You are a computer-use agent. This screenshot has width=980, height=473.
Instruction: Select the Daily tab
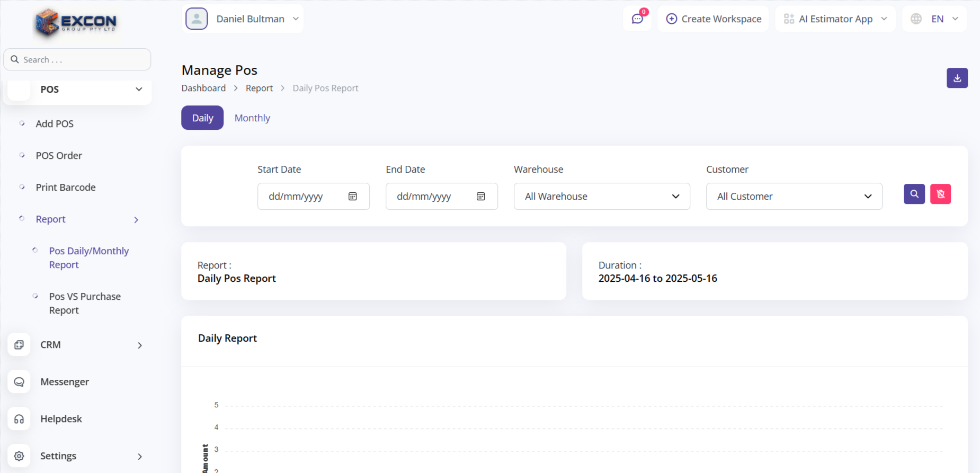(202, 118)
